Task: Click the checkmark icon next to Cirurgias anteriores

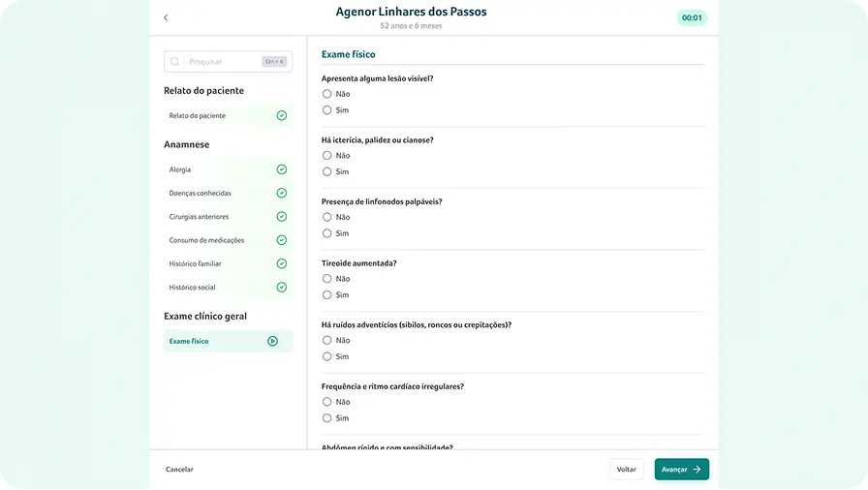Action: tap(281, 217)
